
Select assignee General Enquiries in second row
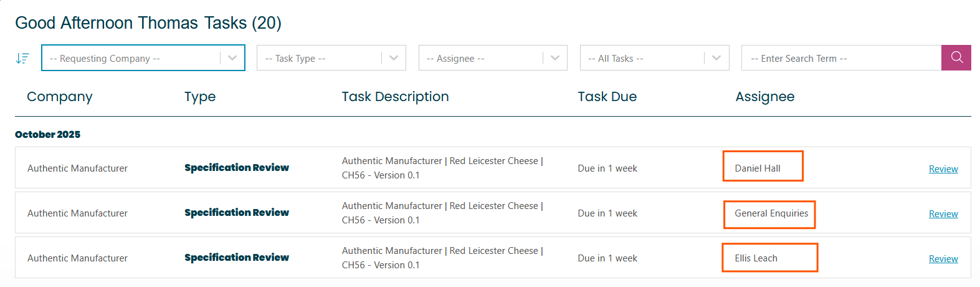tap(771, 213)
